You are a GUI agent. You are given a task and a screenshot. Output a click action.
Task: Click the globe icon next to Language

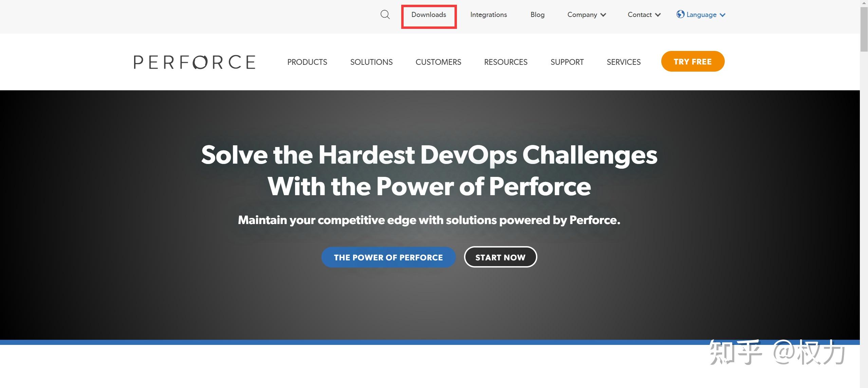(680, 14)
